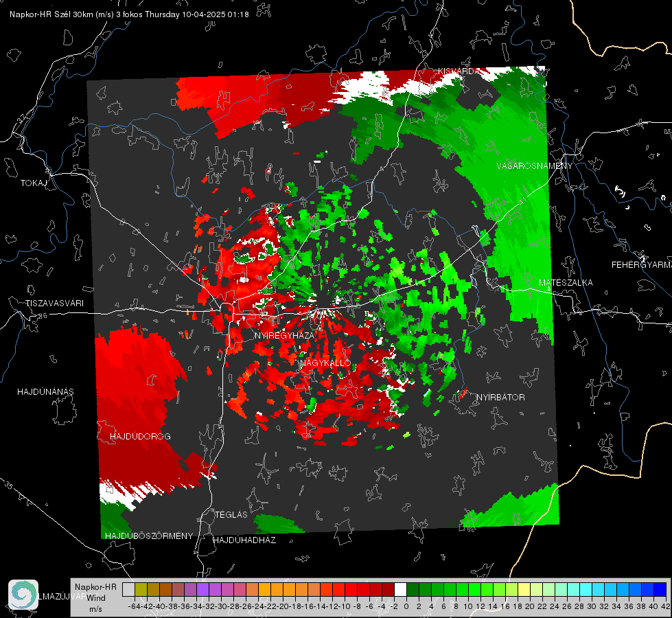672x618 pixels.
Task: Click the swirl logo icon at bottom-left
Action: coord(23,595)
